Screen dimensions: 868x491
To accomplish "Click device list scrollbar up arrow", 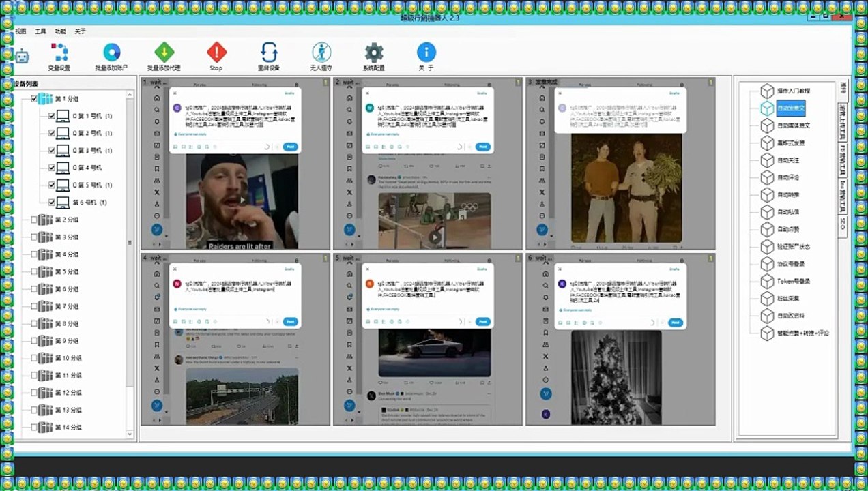I will point(130,95).
